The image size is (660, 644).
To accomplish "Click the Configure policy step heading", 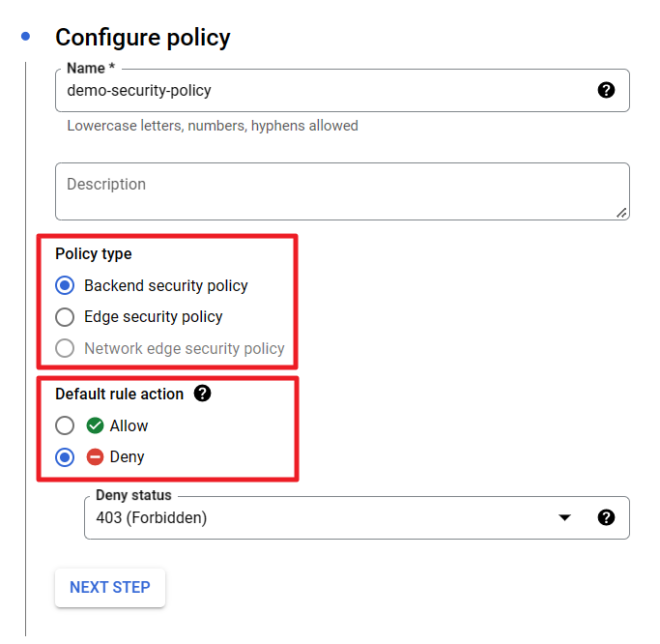I will [143, 38].
